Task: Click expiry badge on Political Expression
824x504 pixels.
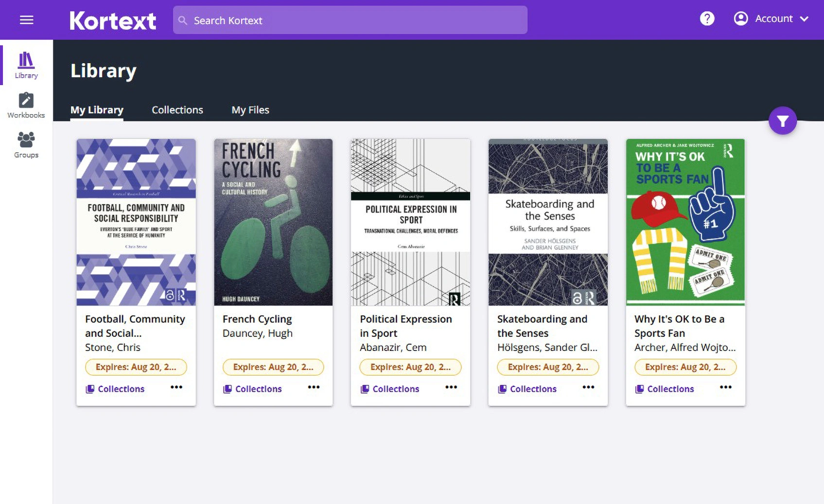Action: point(410,367)
